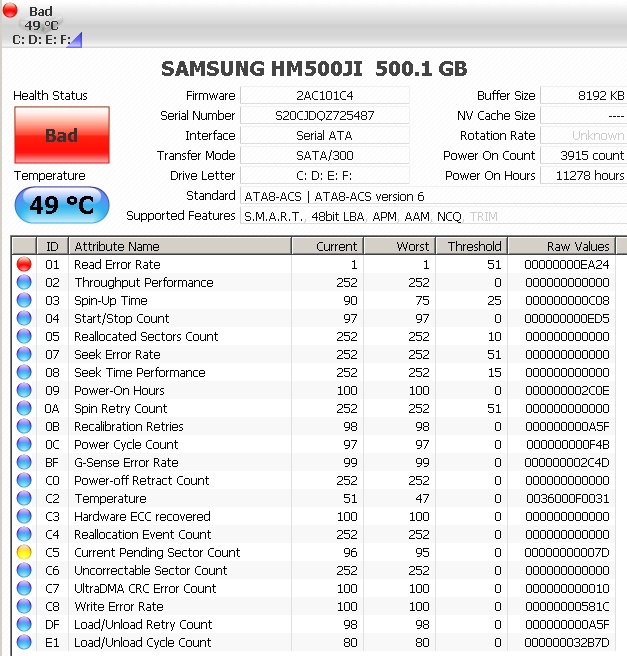The width and height of the screenshot is (627, 656).
Task: Click the red Bad health status button
Action: tap(62, 135)
